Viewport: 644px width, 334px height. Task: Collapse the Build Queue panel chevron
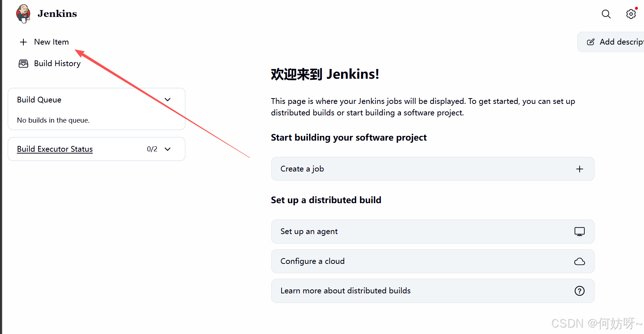coord(168,100)
